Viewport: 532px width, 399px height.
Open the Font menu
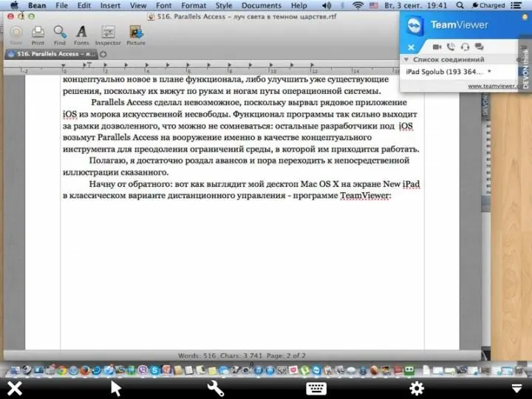(163, 5)
